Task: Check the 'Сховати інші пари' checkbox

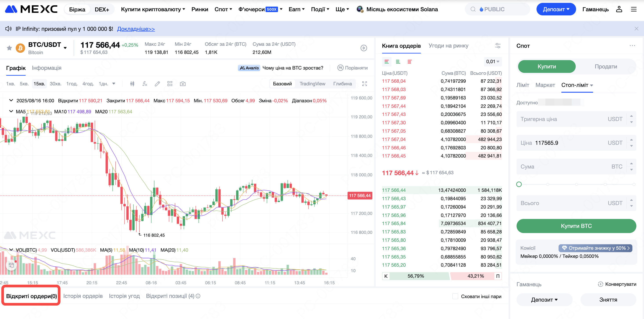Action: (455, 296)
